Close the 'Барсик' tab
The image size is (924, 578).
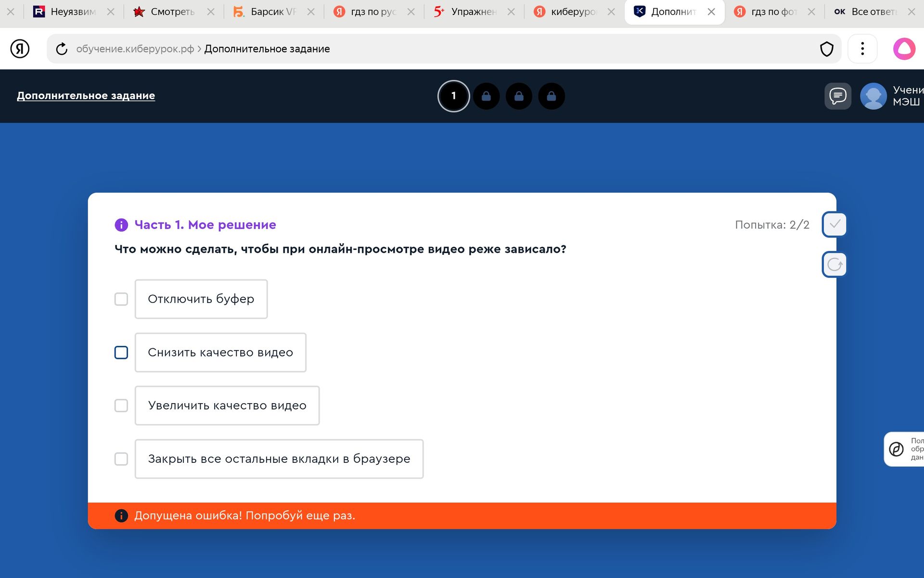[x=311, y=12]
